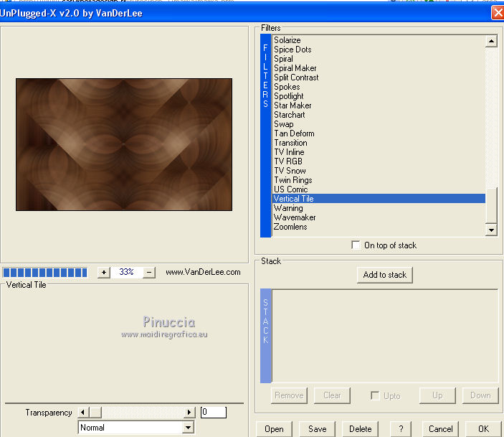Select Split Contrast filter
The height and width of the screenshot is (437, 504).
[296, 77]
